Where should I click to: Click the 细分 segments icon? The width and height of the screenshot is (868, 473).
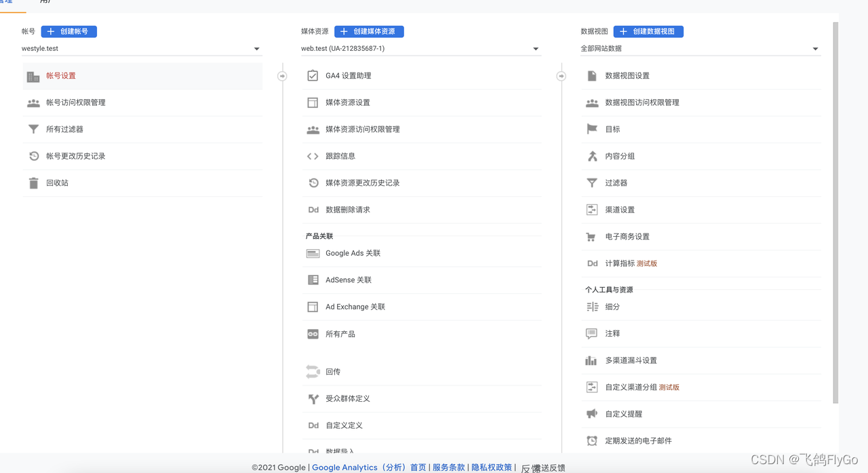[592, 307]
